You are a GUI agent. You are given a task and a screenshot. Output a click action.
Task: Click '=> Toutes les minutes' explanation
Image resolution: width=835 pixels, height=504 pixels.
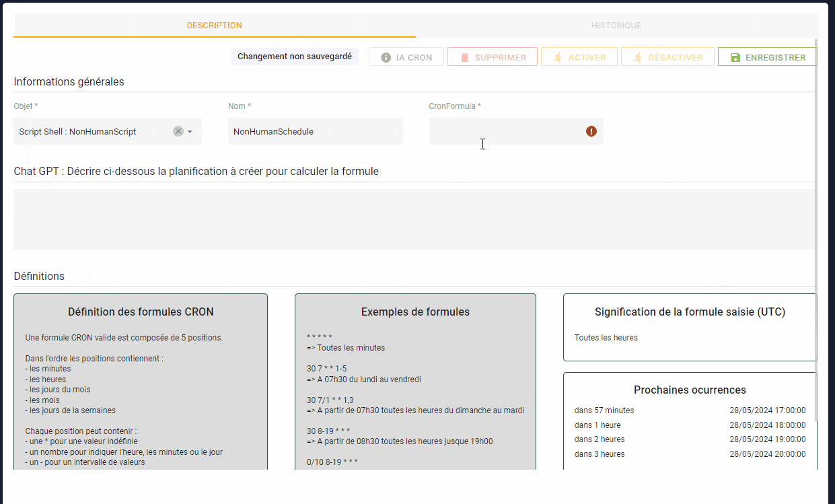point(345,348)
